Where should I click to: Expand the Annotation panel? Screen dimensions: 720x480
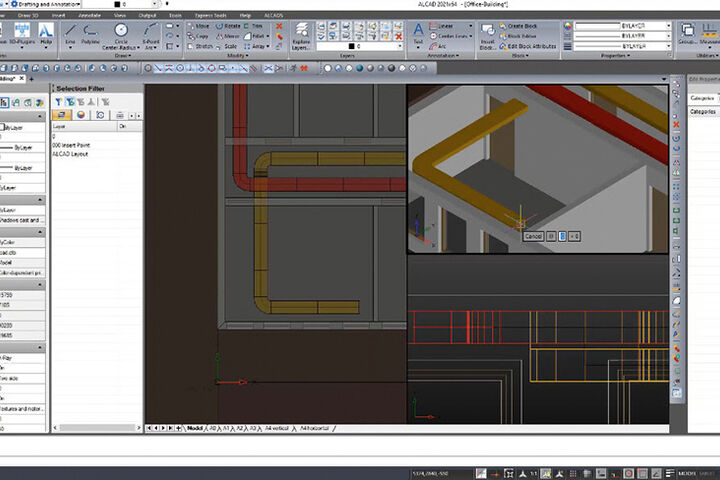[443, 56]
